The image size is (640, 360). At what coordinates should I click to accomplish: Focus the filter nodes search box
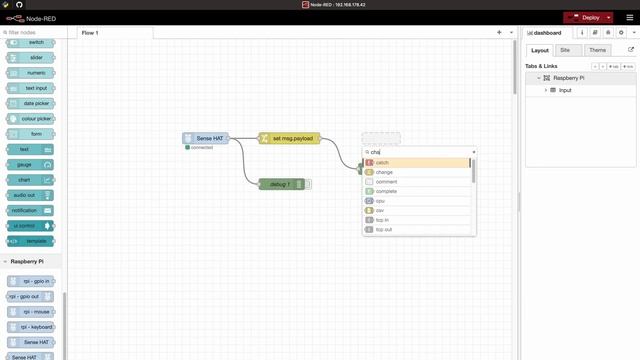pos(33,32)
